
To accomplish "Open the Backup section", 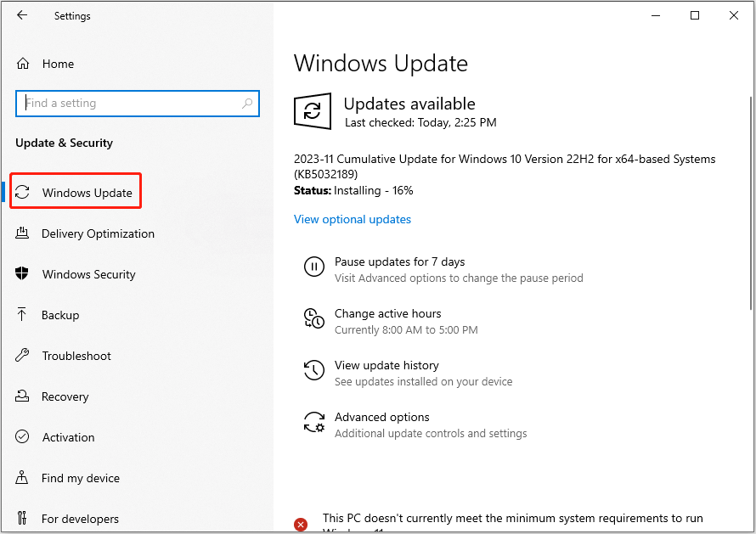I will pyautogui.click(x=60, y=315).
